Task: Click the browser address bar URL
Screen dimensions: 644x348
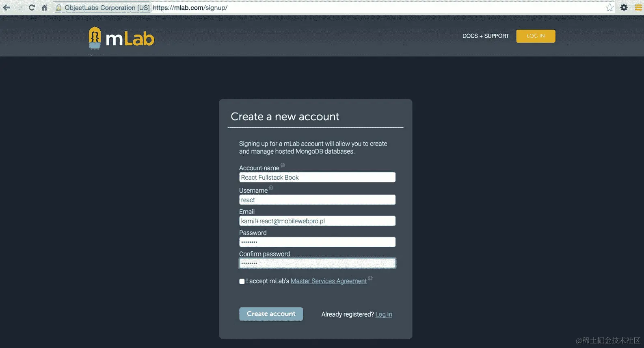Action: 190,8
